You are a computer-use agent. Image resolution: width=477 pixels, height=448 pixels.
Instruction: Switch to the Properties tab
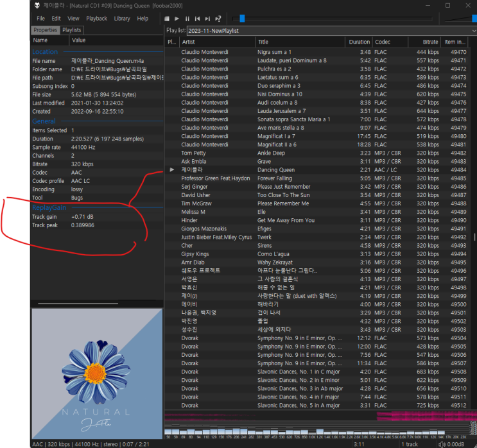(46, 30)
